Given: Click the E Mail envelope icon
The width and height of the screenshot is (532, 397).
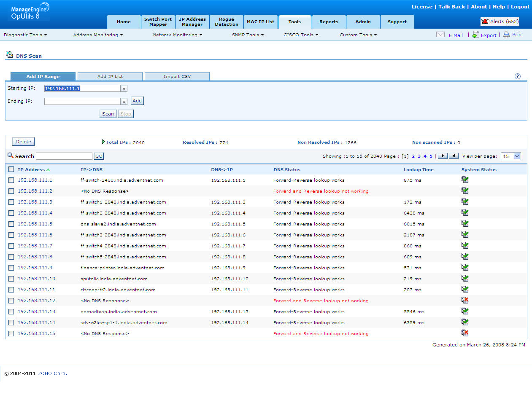Looking at the screenshot, I should tap(440, 35).
